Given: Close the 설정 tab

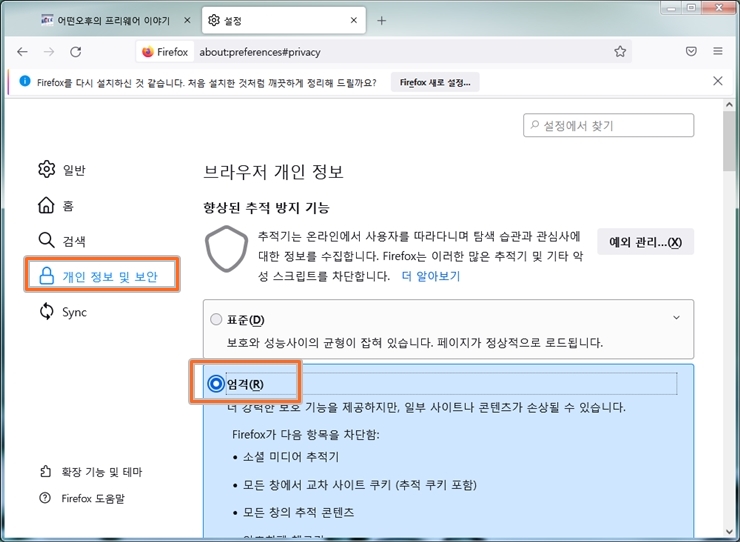Looking at the screenshot, I should pos(354,20).
